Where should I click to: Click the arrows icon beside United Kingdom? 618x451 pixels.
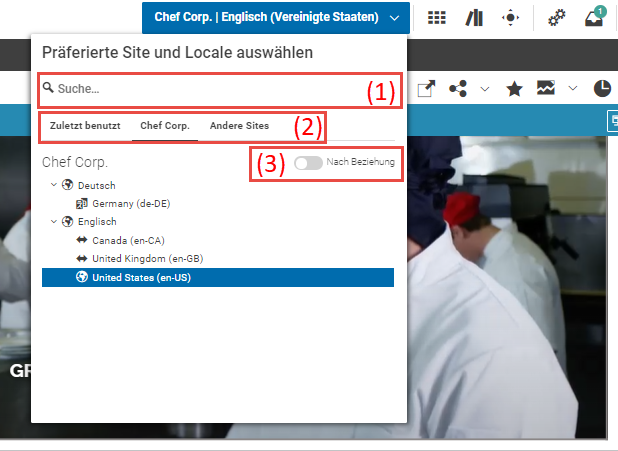pyautogui.click(x=82, y=258)
